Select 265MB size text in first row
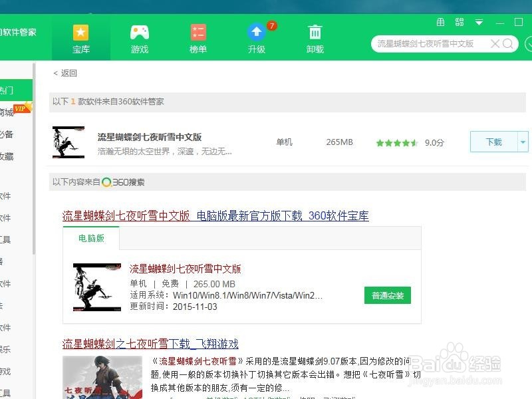The image size is (532, 399). pyautogui.click(x=339, y=142)
